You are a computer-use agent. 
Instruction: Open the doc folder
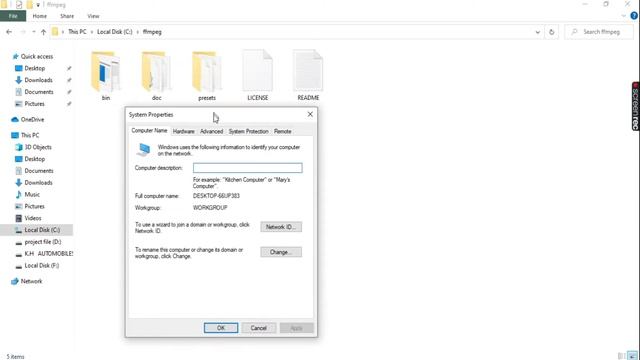[156, 76]
